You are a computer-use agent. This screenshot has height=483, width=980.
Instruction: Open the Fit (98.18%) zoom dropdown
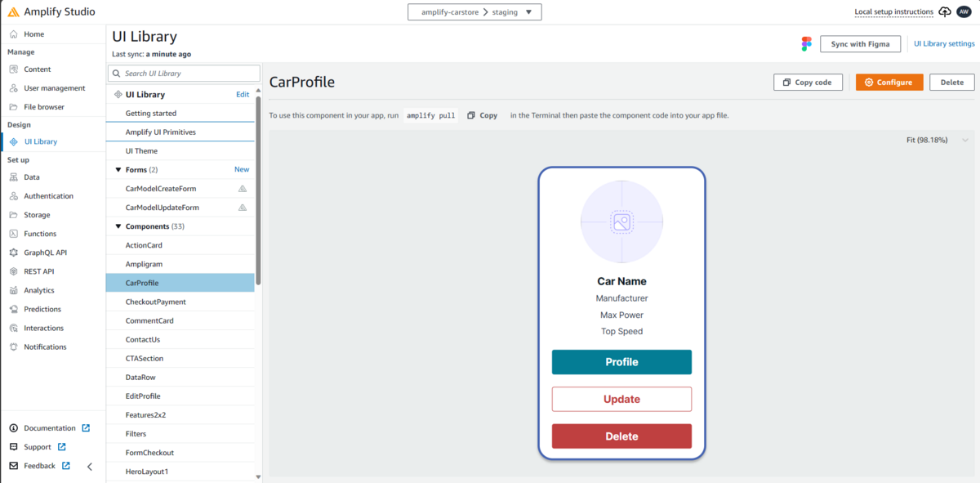pos(938,140)
